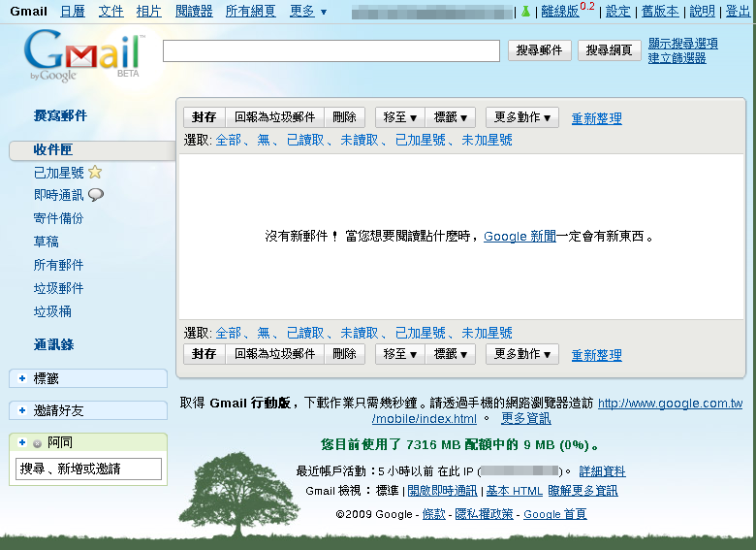Image resolution: width=756 pixels, height=550 pixels.
Task: Click bottom toolbar 刪除 button
Action: pyautogui.click(x=344, y=354)
